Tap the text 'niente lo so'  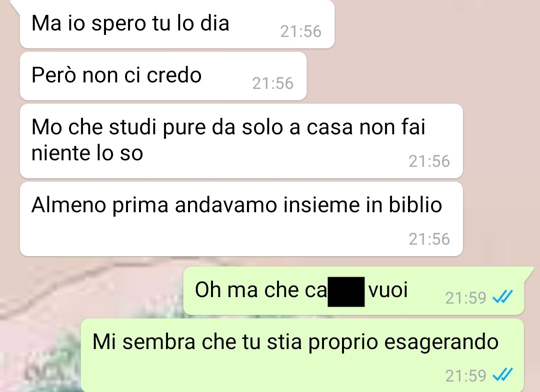(87, 153)
